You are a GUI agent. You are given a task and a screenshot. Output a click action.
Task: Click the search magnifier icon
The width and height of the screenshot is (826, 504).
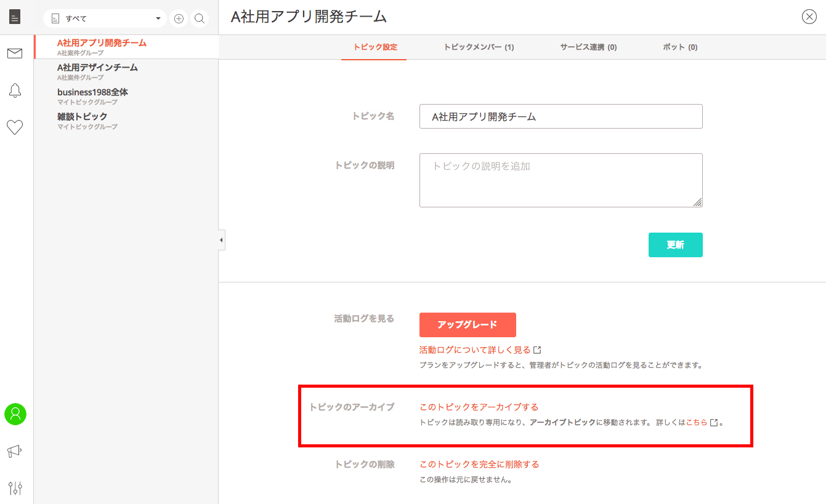click(x=200, y=18)
